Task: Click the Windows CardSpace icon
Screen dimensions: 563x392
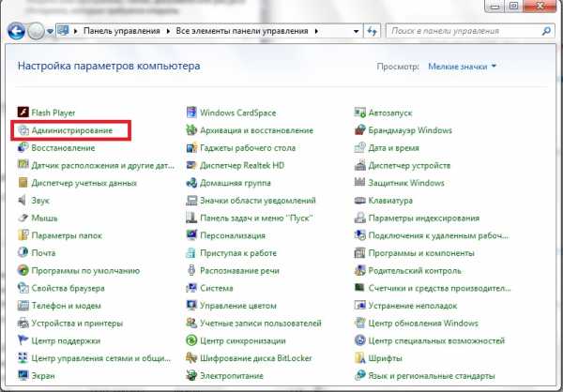Action: pyautogui.click(x=191, y=113)
